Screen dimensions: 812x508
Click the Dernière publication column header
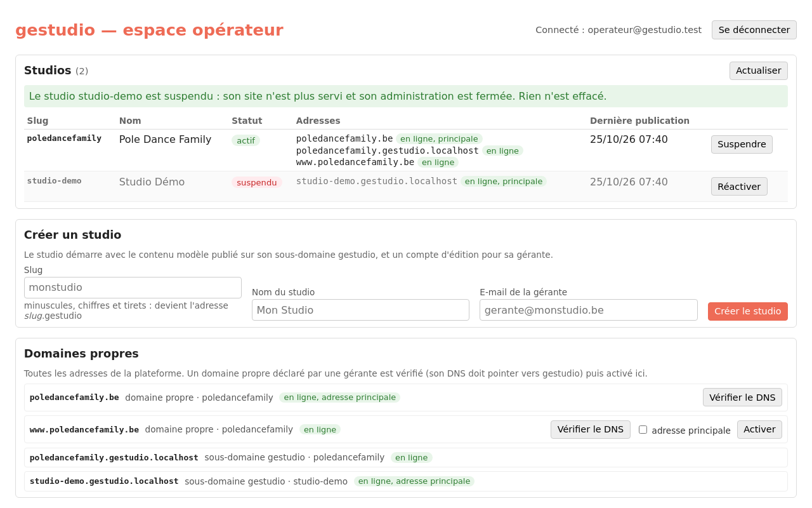pos(639,121)
